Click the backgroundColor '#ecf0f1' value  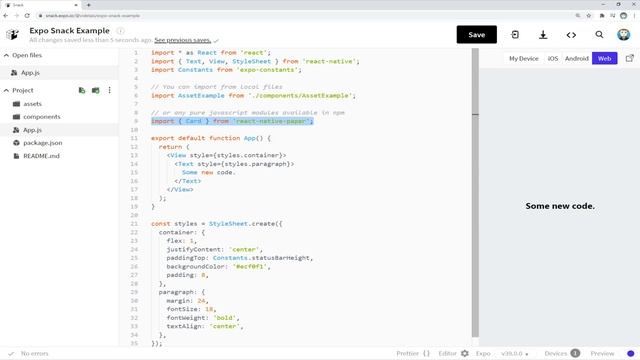coord(249,267)
